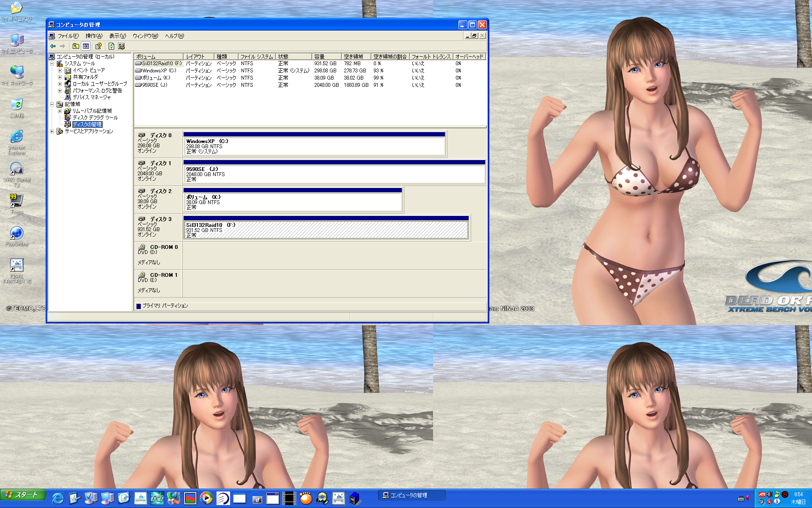
Task: Open the 表示(V) menu
Action: pyautogui.click(x=118, y=36)
